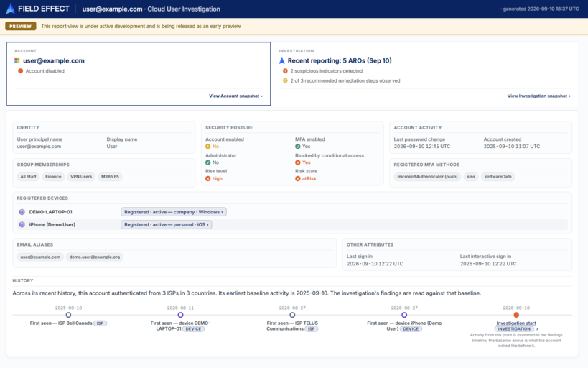Click the Investigation start link in timeline
The height and width of the screenshot is (368, 588).
(516, 323)
